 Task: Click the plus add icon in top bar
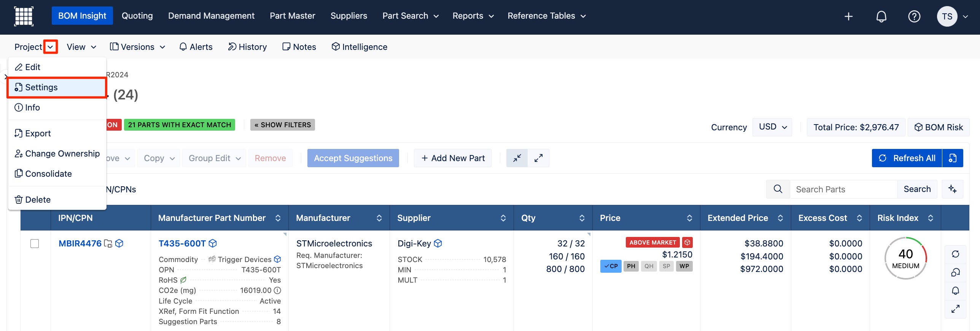pos(848,16)
